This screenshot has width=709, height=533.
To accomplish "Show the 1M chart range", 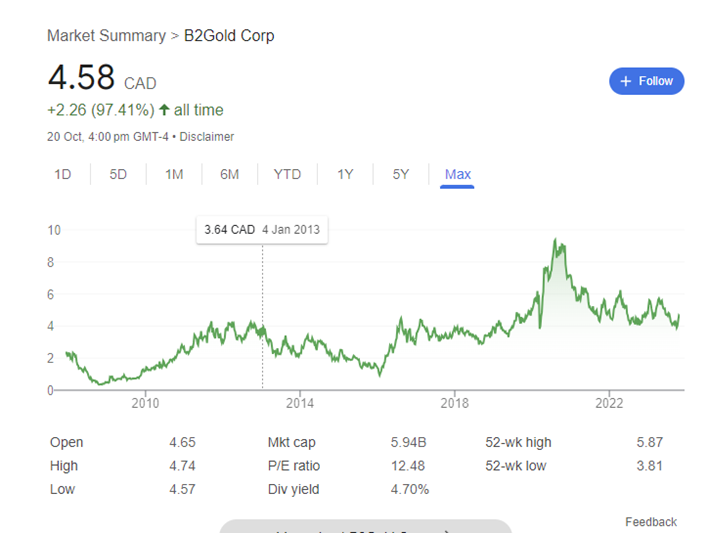I will [x=174, y=175].
